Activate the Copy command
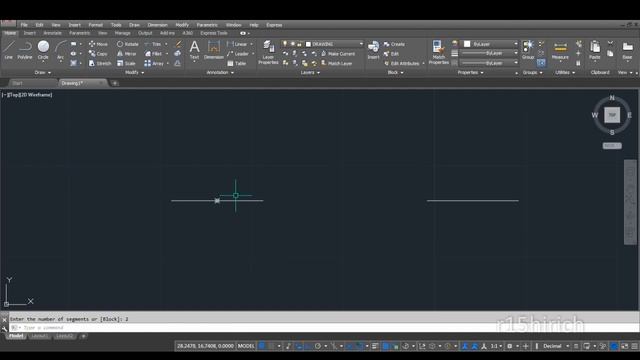The image size is (640, 360). [98, 54]
